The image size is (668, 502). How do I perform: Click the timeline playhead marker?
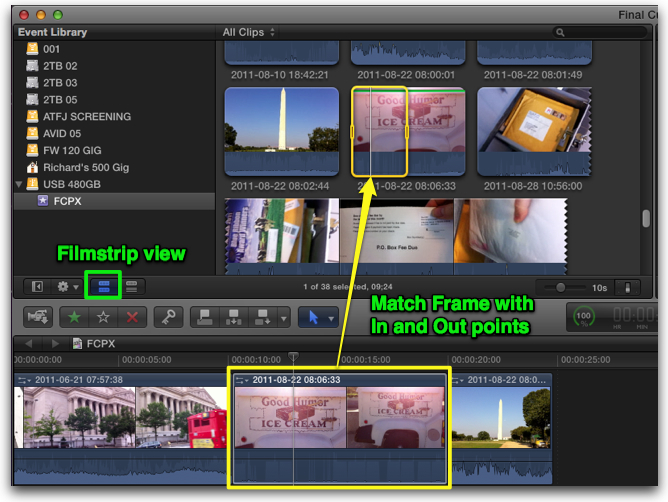tap(293, 356)
